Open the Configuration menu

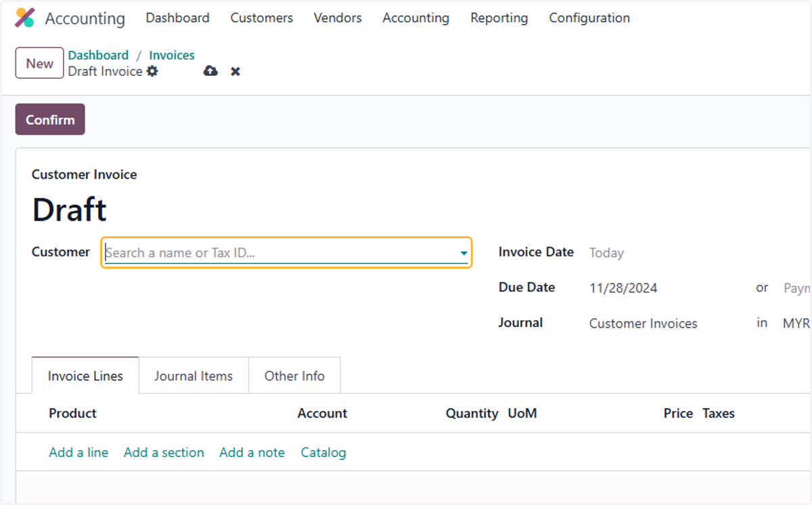click(x=589, y=18)
